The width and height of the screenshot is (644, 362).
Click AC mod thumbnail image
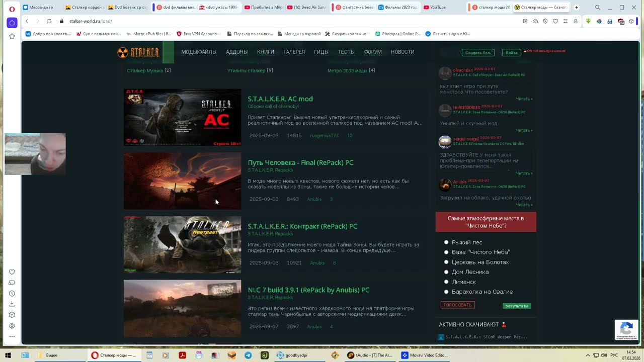click(183, 117)
